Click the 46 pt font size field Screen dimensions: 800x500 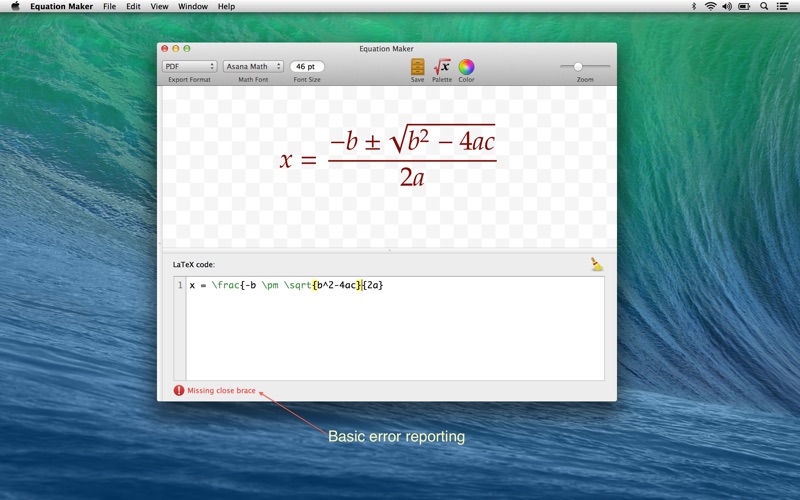[x=307, y=67]
